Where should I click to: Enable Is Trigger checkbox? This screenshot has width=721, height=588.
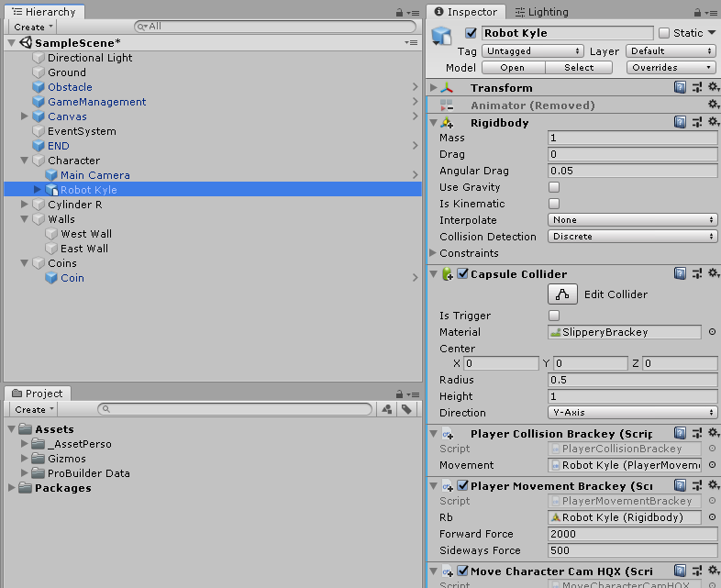(x=554, y=316)
